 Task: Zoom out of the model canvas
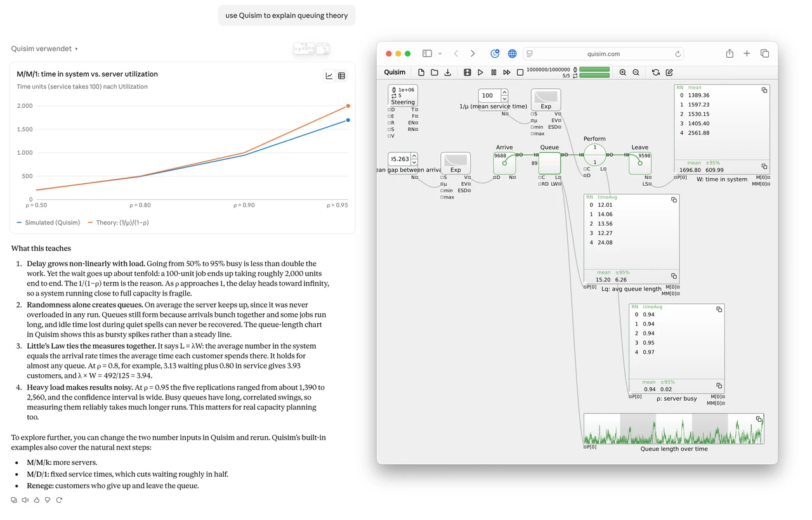point(636,72)
